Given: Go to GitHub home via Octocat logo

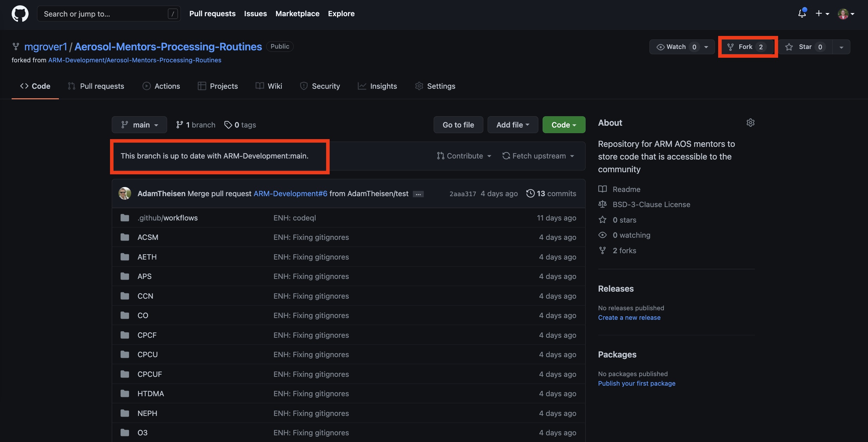Looking at the screenshot, I should coord(20,14).
